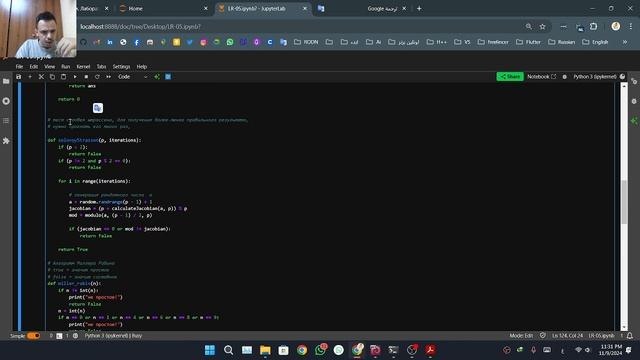Restart kernel and run all cells
Viewport: 640px width, 360px height.
(109, 77)
